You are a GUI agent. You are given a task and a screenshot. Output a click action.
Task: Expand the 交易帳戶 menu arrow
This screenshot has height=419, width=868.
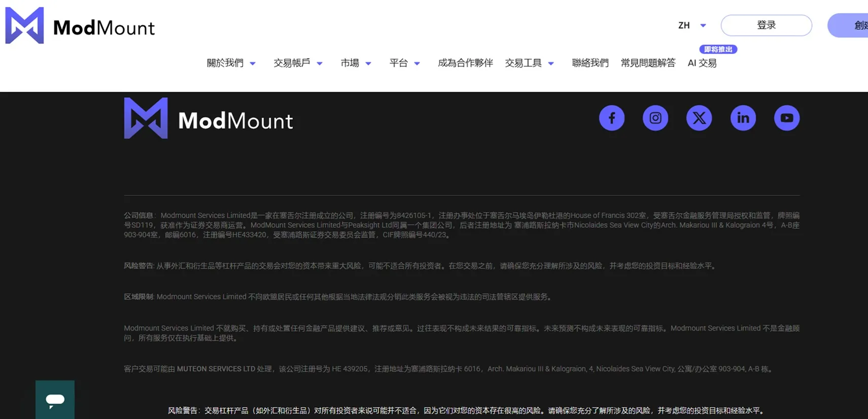point(320,63)
